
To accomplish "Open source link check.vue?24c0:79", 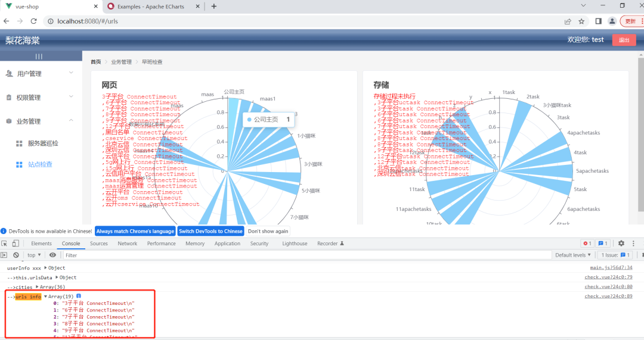I will point(608,277).
